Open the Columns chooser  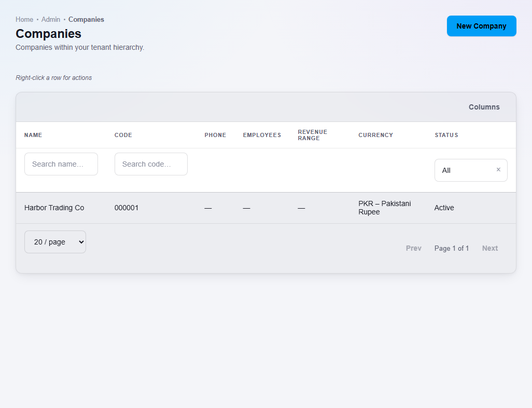(484, 107)
